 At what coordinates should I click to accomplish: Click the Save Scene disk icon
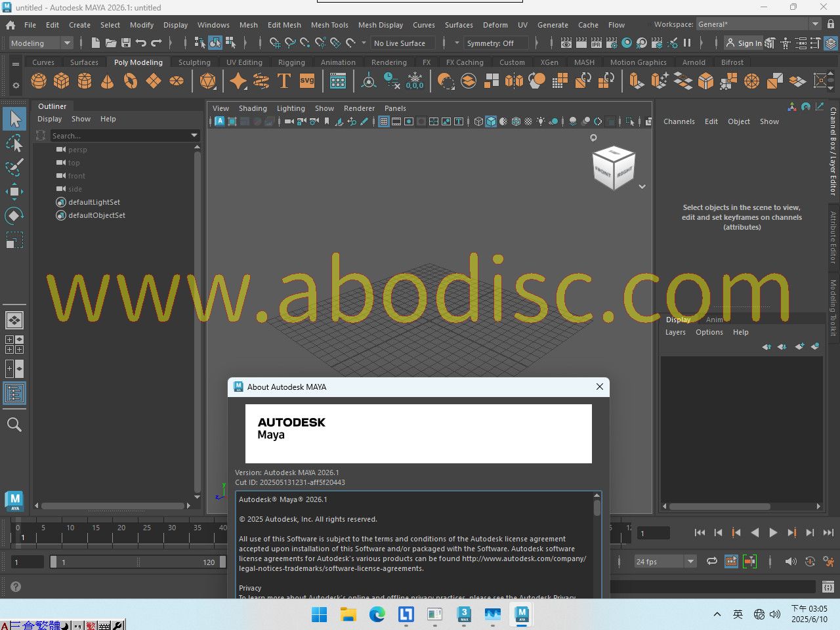[126, 43]
